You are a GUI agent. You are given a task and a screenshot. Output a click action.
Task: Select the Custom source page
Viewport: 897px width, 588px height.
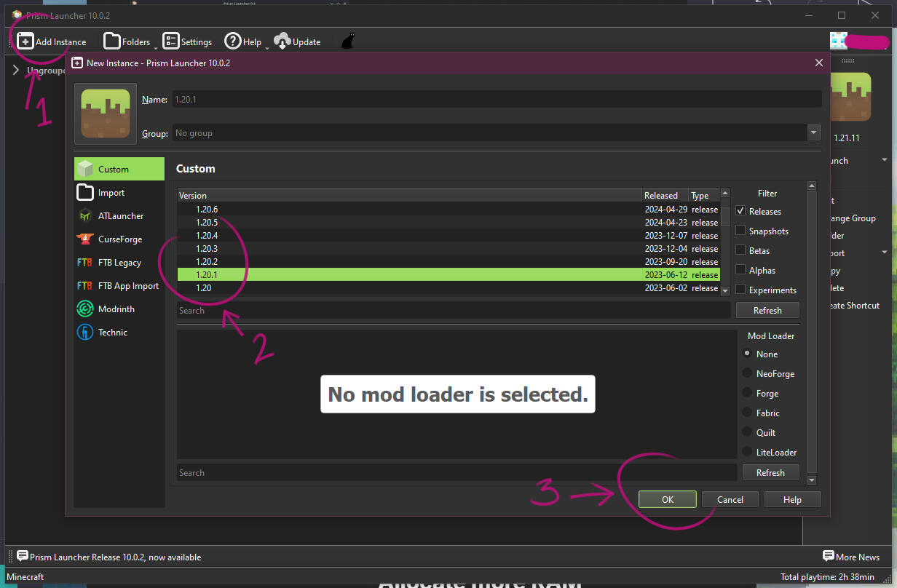(x=119, y=169)
